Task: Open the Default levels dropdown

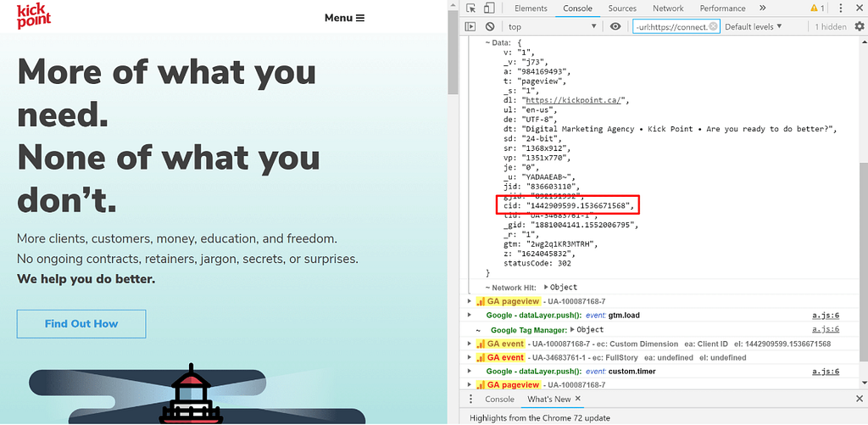Action: point(753,26)
